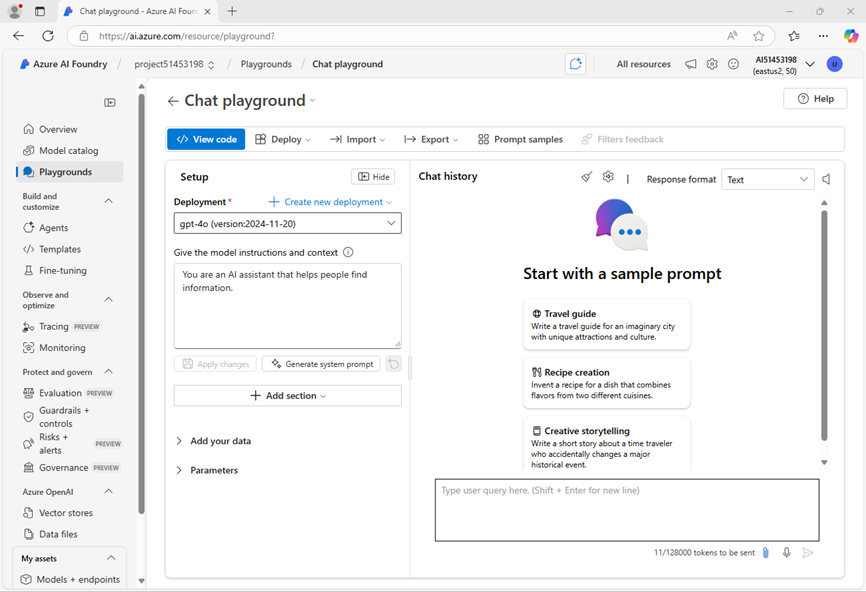Collapse the Observe and optimize group
The width and height of the screenshot is (866, 592).
click(x=109, y=299)
